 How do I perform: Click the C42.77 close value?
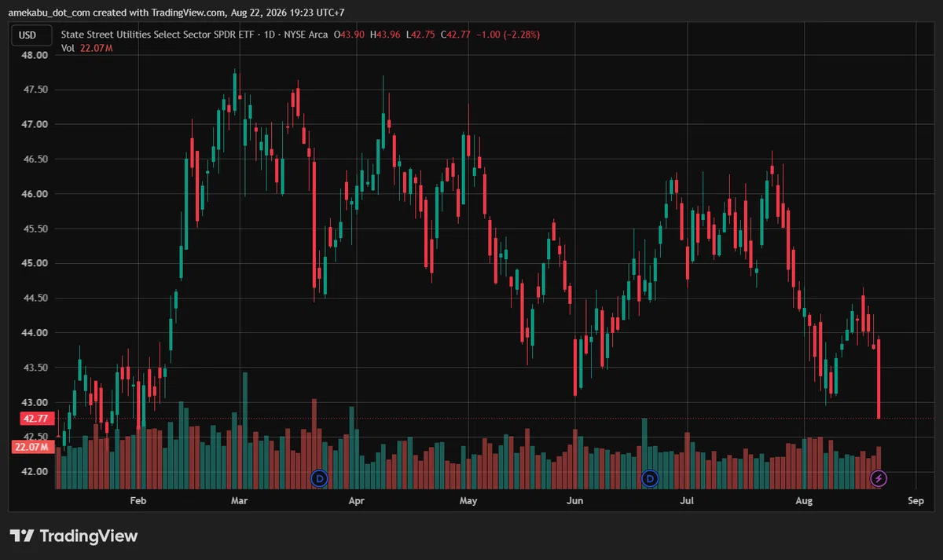(457, 35)
